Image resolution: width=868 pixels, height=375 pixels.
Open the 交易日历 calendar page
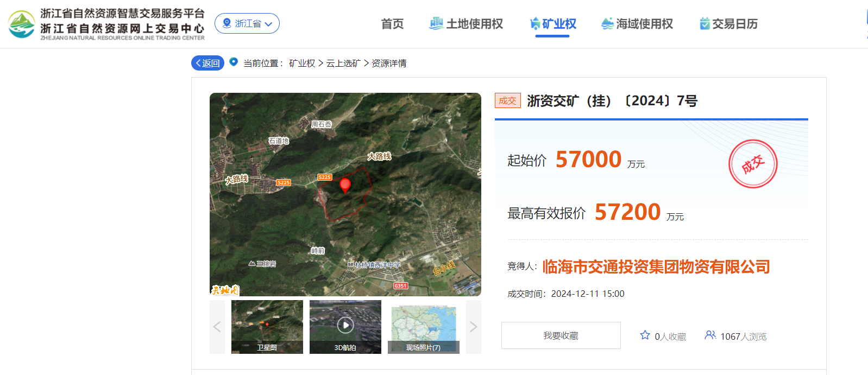click(x=728, y=24)
